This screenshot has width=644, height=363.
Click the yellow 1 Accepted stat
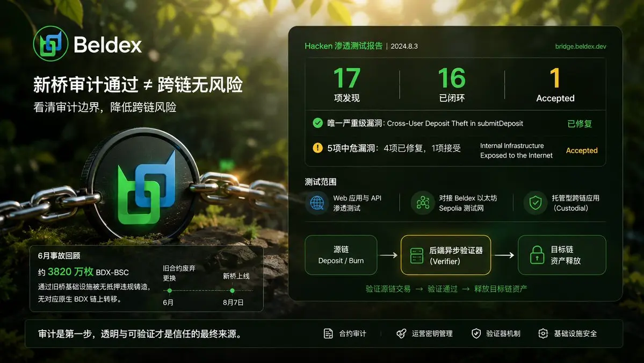[555, 84]
